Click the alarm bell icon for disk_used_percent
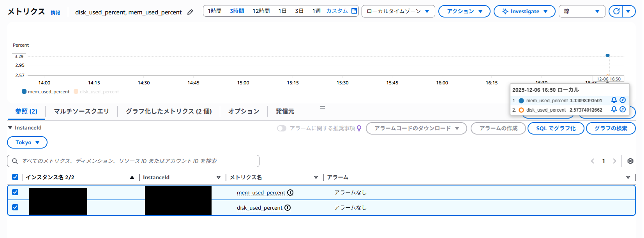Image resolution: width=644 pixels, height=238 pixels. [x=614, y=109]
